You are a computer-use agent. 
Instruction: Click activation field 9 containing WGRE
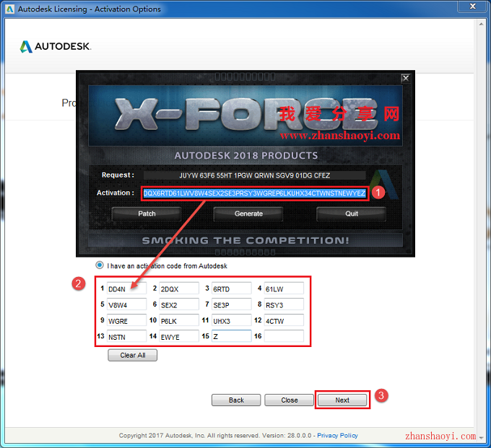126,320
